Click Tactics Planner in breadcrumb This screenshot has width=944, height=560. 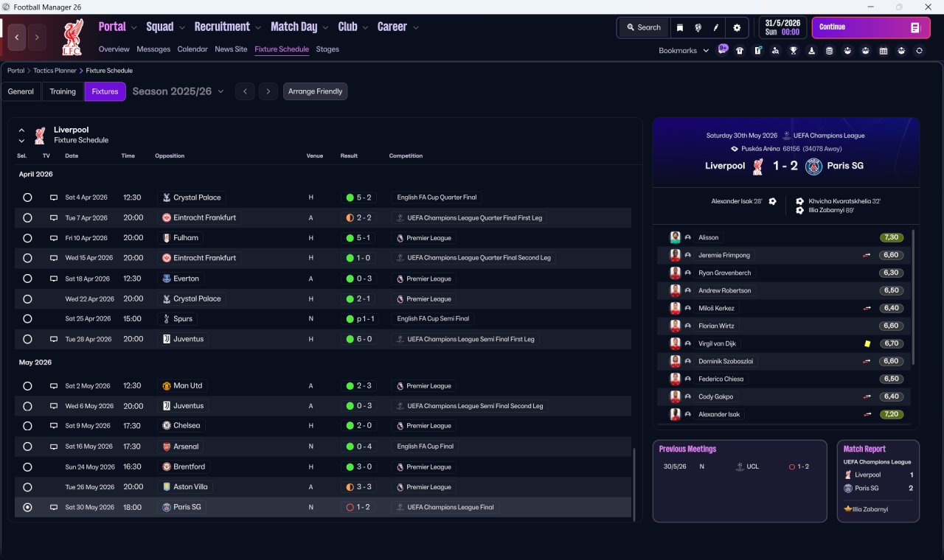[x=55, y=71]
